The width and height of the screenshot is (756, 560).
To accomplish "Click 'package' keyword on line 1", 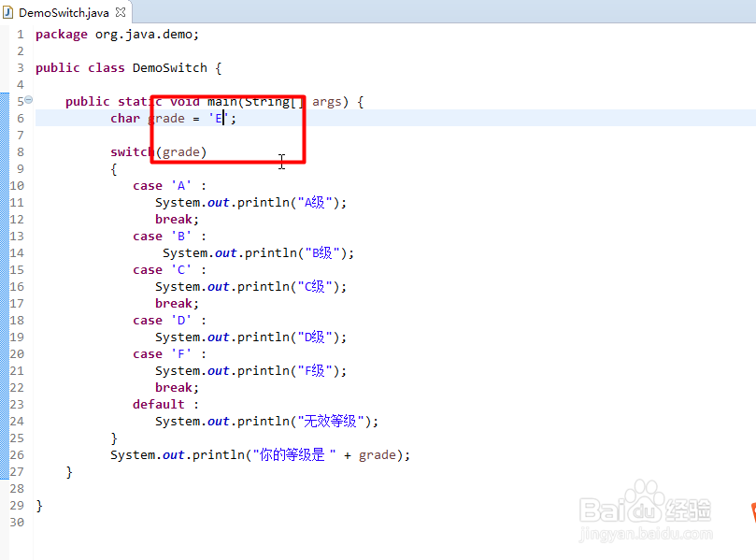I will [62, 35].
